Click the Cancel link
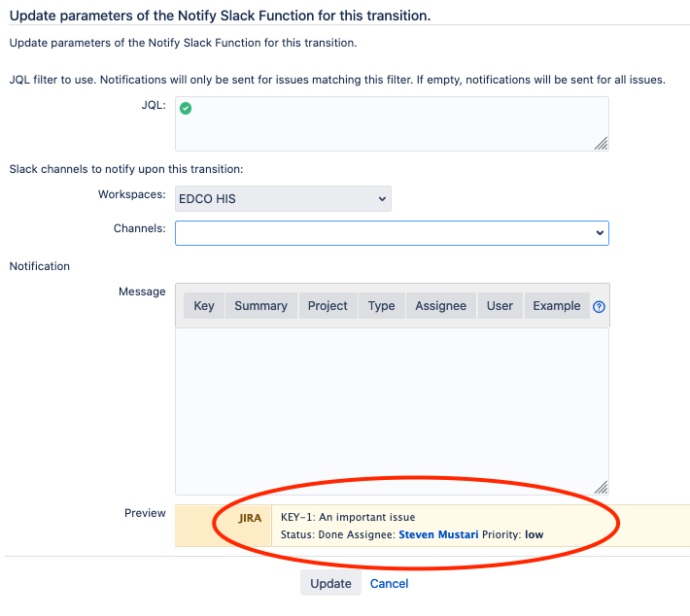This screenshot has width=690, height=616. [x=389, y=583]
